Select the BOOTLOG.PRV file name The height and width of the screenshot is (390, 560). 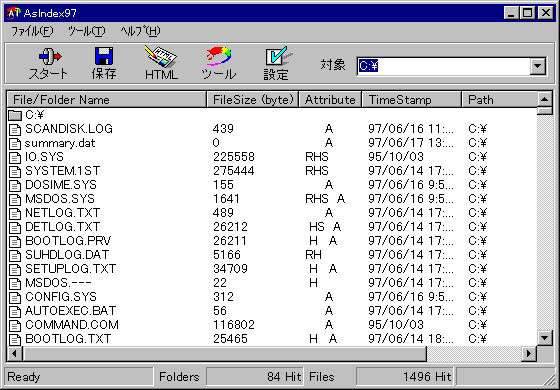click(x=68, y=241)
